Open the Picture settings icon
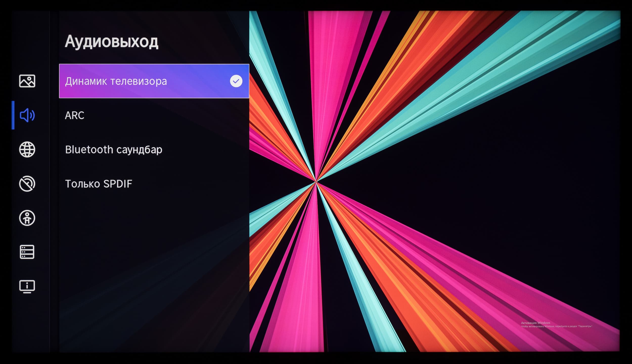 [x=27, y=81]
